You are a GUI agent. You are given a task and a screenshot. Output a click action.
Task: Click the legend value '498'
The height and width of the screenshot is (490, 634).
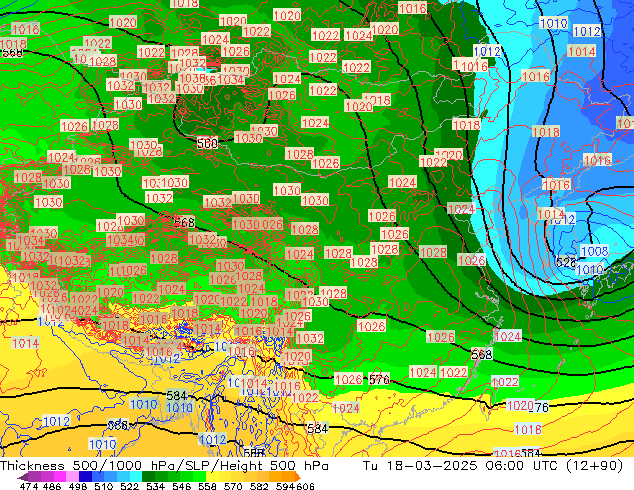coord(78,486)
